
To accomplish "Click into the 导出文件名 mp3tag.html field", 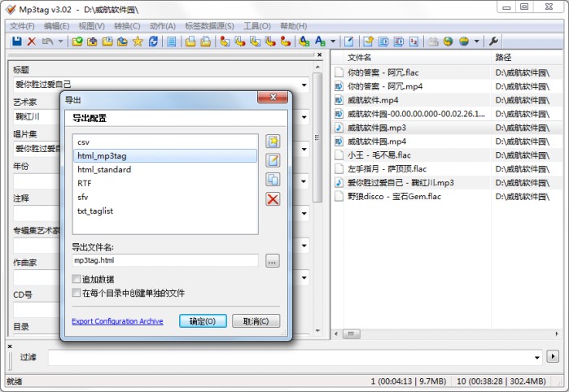I will pyautogui.click(x=165, y=260).
